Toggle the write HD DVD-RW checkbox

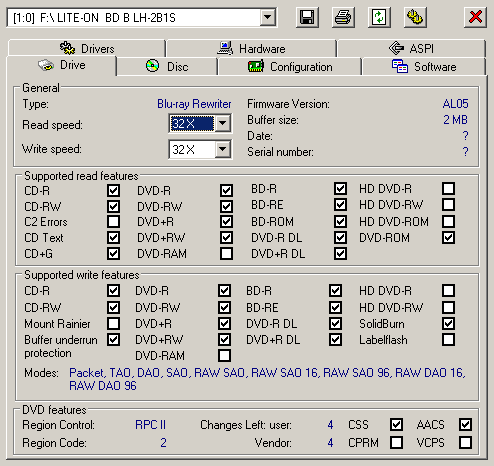pyautogui.click(x=448, y=307)
